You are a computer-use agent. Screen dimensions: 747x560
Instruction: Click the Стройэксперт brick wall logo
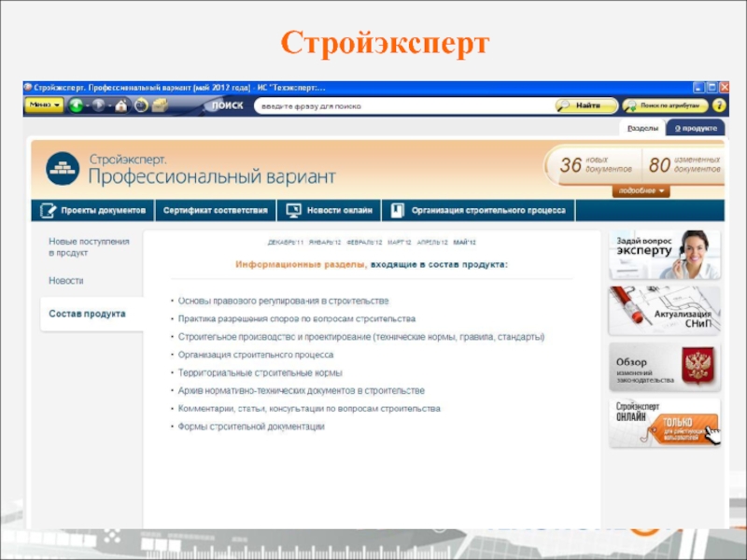tap(63, 169)
